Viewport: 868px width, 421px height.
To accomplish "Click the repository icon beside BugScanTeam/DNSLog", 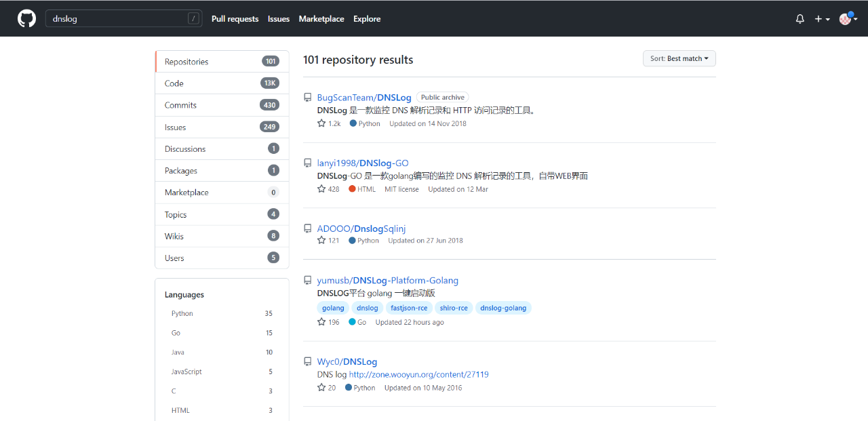I will (x=308, y=98).
